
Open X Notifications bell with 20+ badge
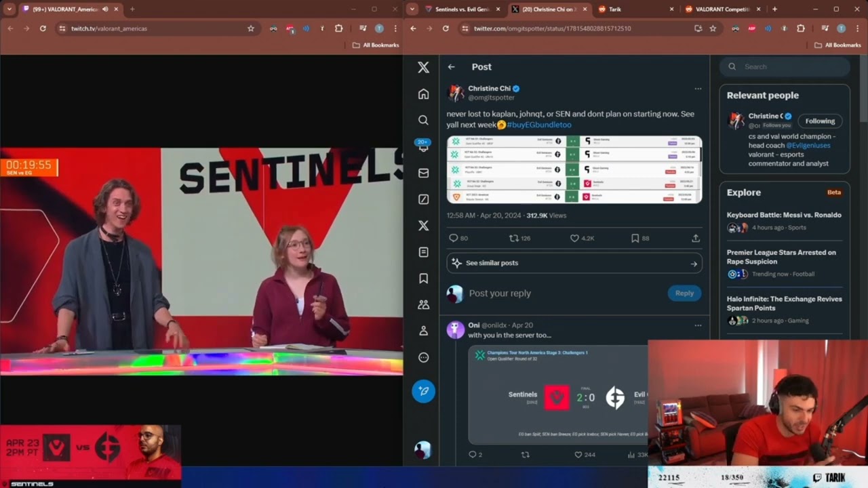[423, 146]
